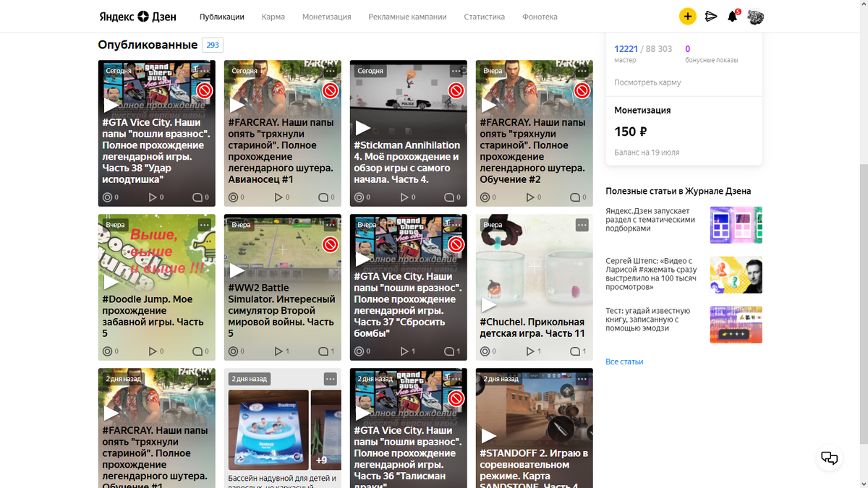
Task: Play the WW2 Battle Simulator video
Action: 237,270
